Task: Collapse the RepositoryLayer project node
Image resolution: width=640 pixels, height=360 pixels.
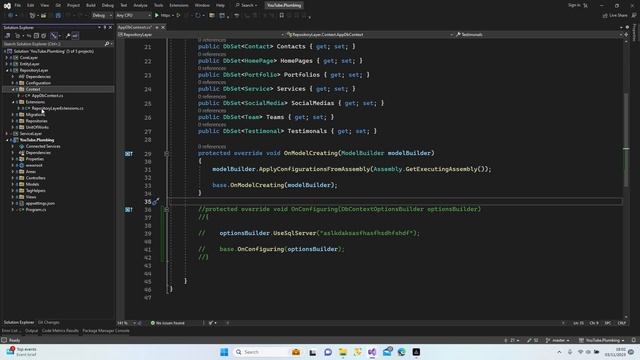Action: [7, 70]
